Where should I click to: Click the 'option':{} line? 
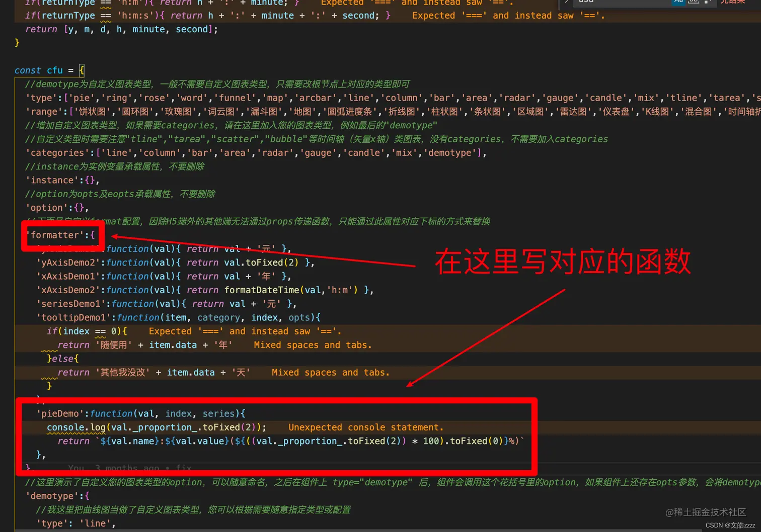57,207
